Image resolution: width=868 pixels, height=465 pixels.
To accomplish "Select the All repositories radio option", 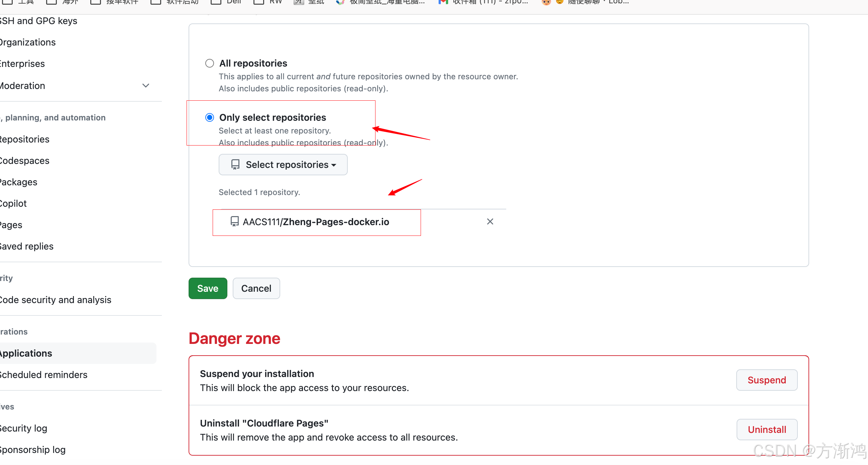I will [210, 63].
